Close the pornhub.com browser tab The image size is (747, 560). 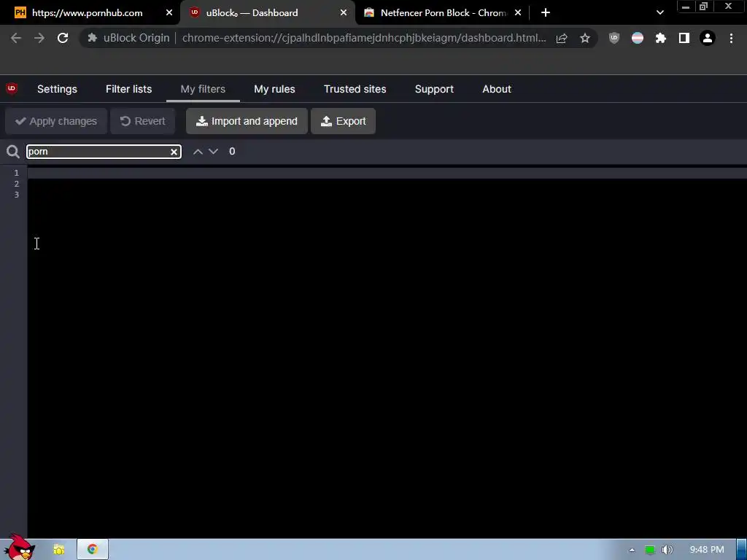[x=169, y=13]
